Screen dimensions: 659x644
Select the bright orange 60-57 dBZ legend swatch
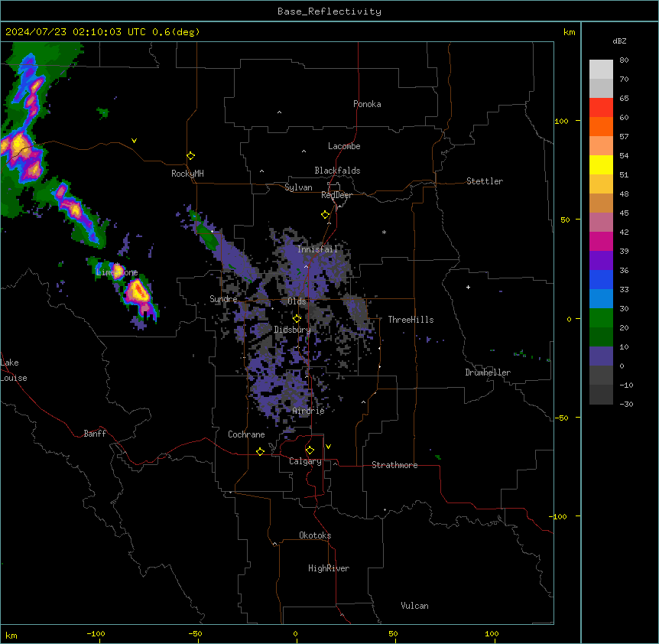(x=601, y=126)
